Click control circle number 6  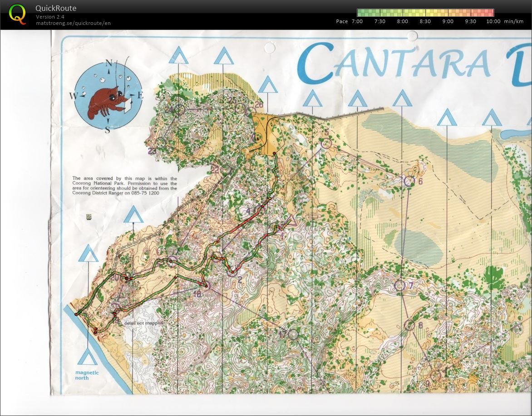409,181
